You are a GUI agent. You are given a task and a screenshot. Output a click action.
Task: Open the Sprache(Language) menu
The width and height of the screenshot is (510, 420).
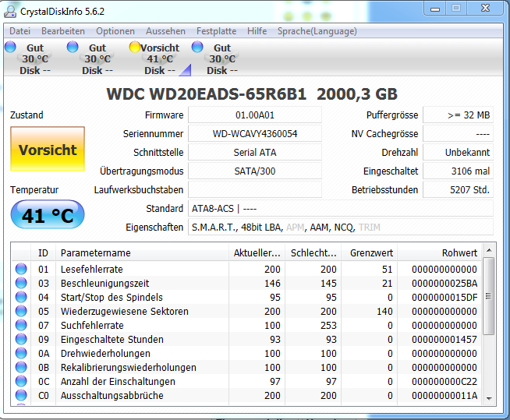point(317,31)
